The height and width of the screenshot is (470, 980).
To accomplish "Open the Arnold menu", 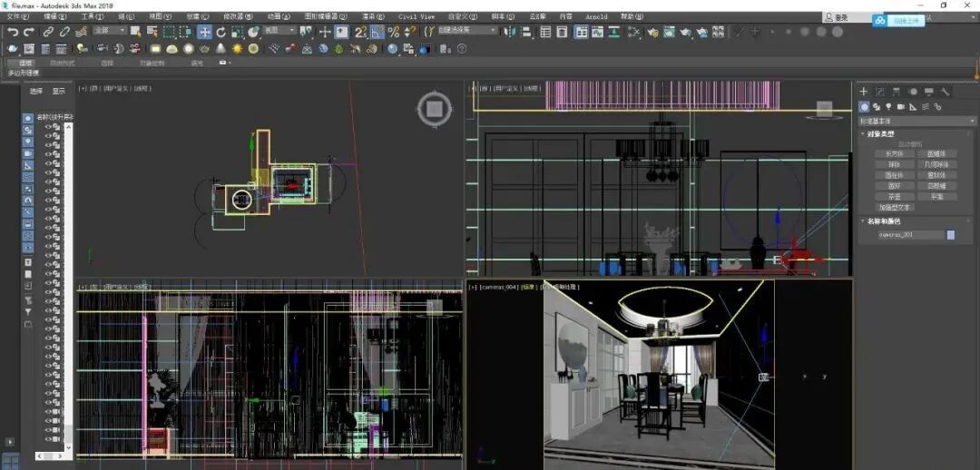I will (596, 17).
